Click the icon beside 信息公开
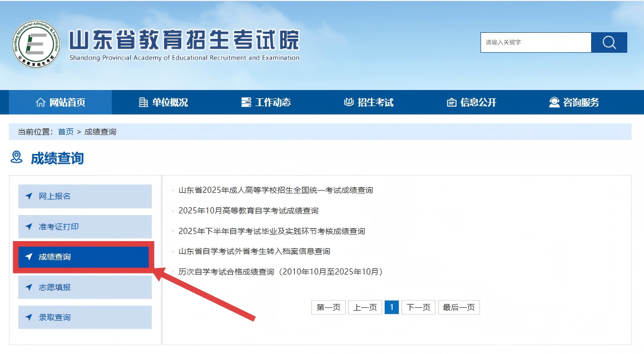The height and width of the screenshot is (354, 644). tap(452, 102)
